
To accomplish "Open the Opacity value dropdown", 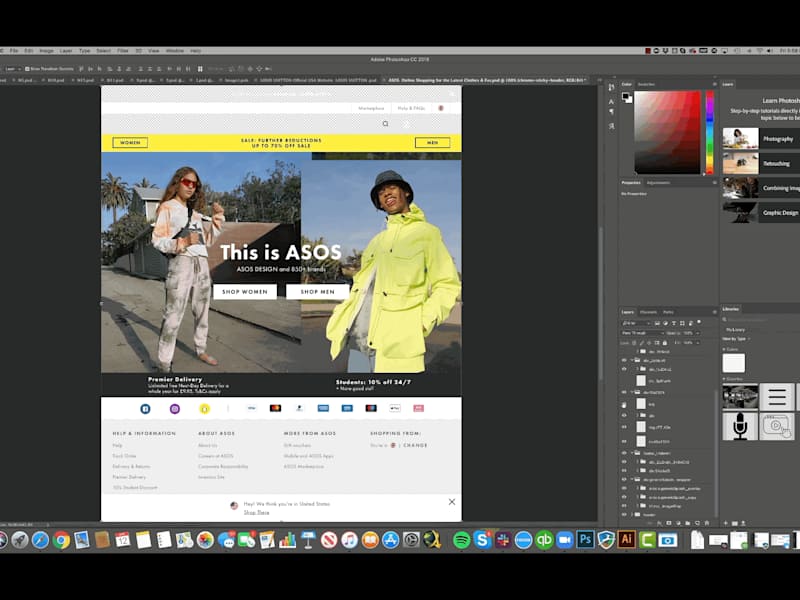I will (x=697, y=333).
